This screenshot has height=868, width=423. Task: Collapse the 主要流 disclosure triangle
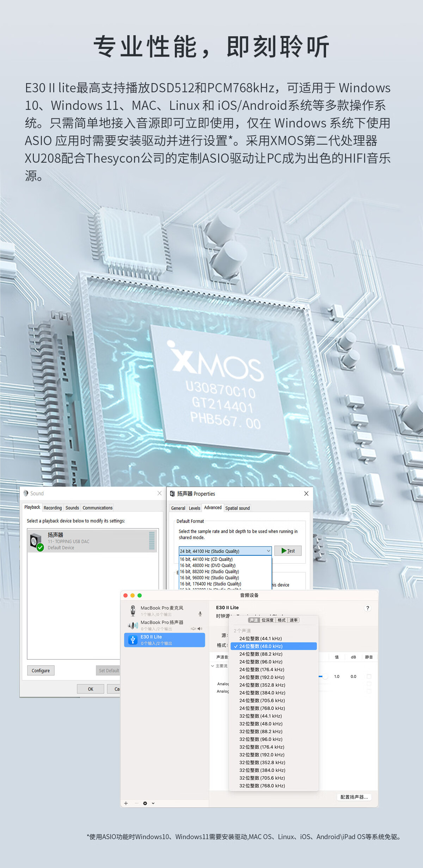(213, 666)
